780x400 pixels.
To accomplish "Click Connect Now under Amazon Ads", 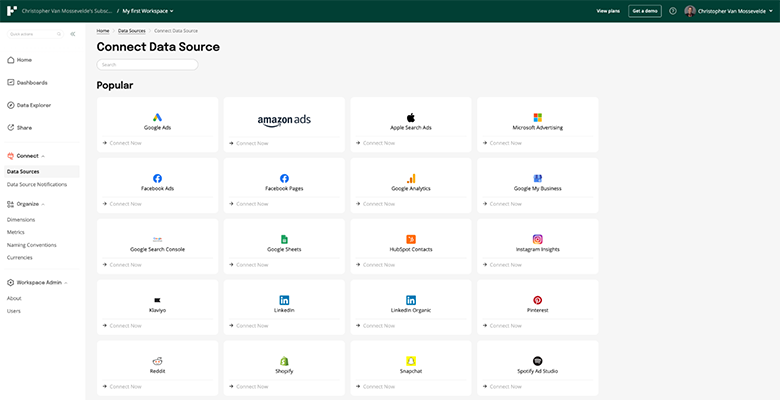I will pos(249,143).
